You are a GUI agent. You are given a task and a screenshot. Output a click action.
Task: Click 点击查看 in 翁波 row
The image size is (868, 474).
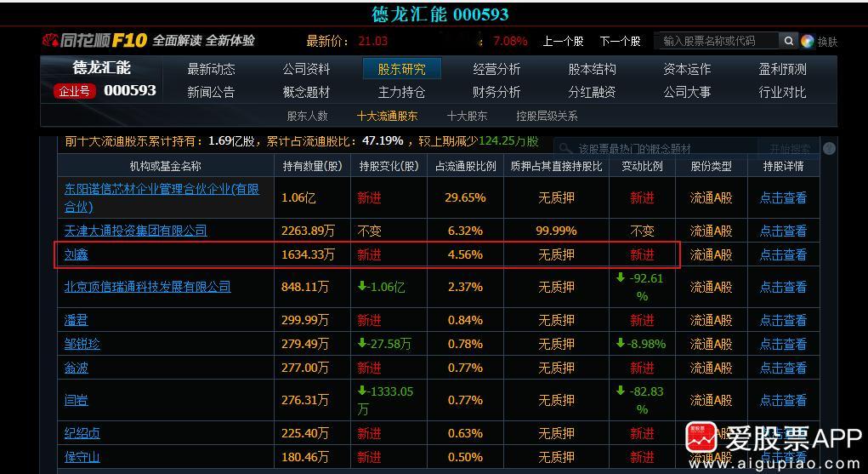pyautogui.click(x=783, y=368)
